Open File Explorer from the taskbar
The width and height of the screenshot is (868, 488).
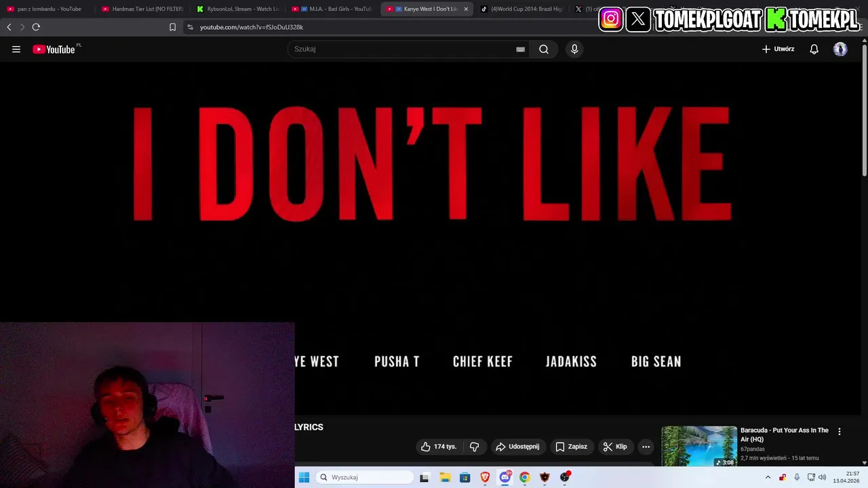[445, 477]
